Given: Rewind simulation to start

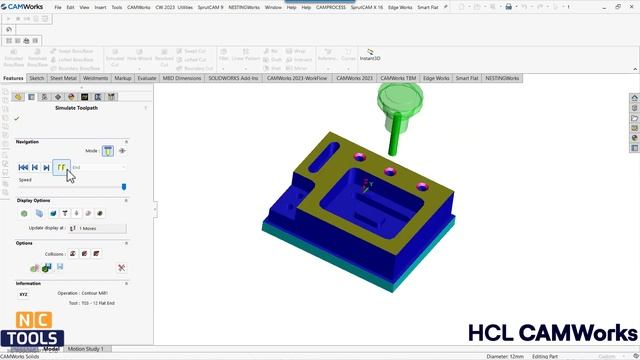Looking at the screenshot, I should [x=23, y=167].
